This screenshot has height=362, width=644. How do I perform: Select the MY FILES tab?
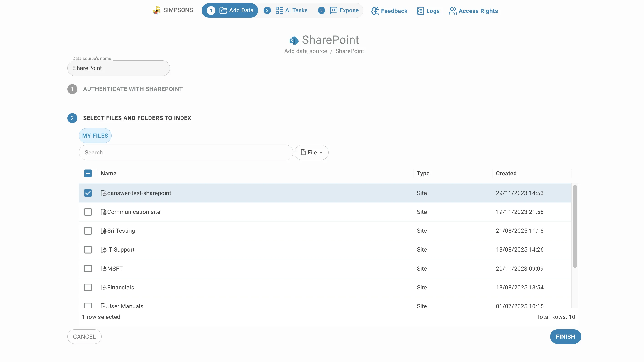point(95,136)
